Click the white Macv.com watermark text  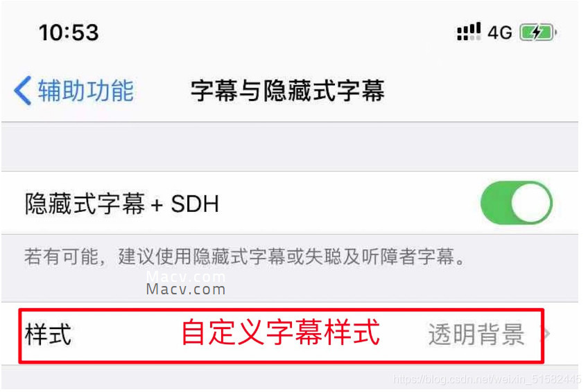(x=186, y=276)
